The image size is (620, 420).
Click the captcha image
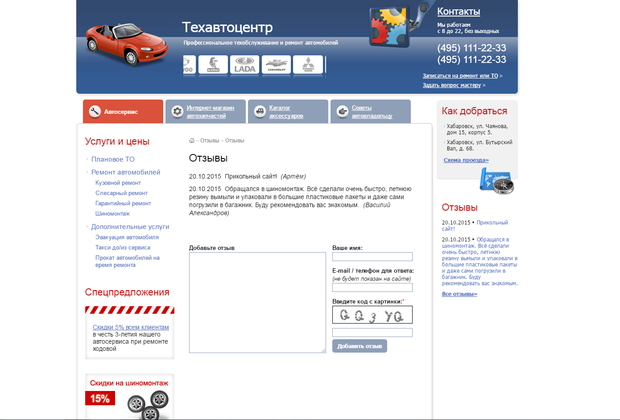[372, 315]
